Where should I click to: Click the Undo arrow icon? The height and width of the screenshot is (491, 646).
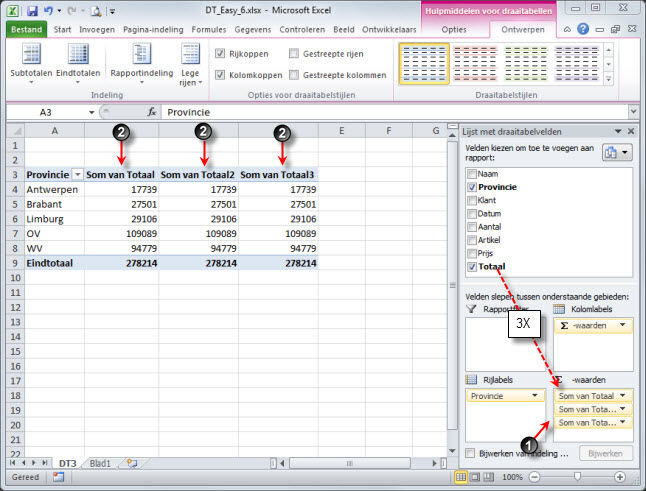coord(48,11)
